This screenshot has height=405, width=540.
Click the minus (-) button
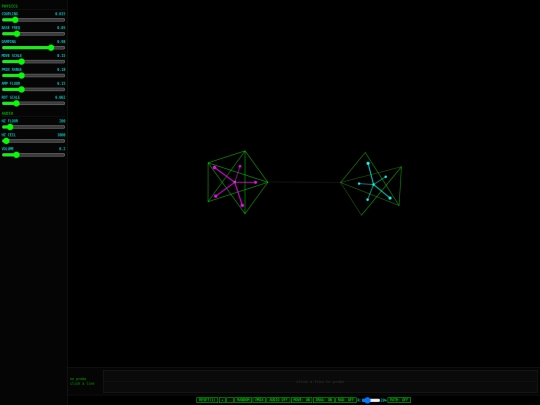(x=230, y=400)
